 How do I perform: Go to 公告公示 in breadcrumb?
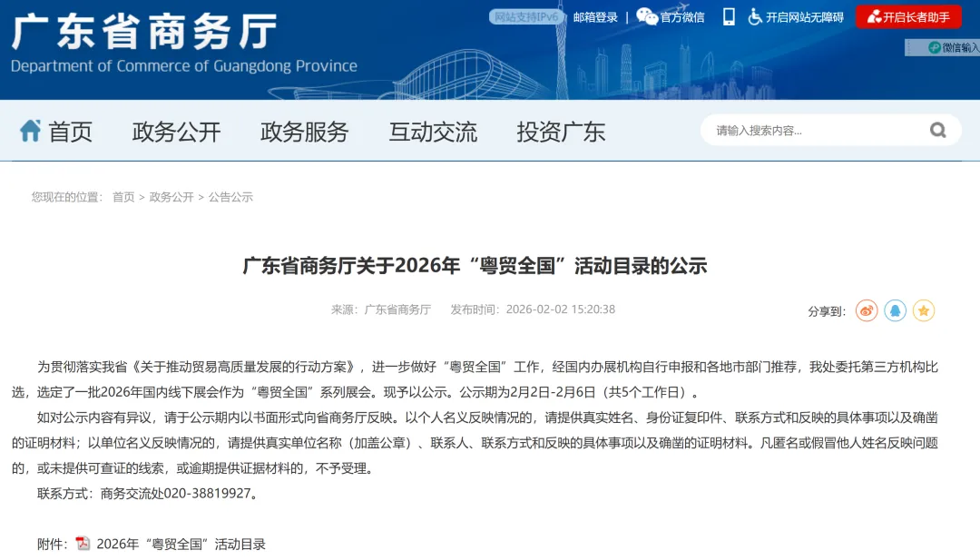click(x=230, y=197)
